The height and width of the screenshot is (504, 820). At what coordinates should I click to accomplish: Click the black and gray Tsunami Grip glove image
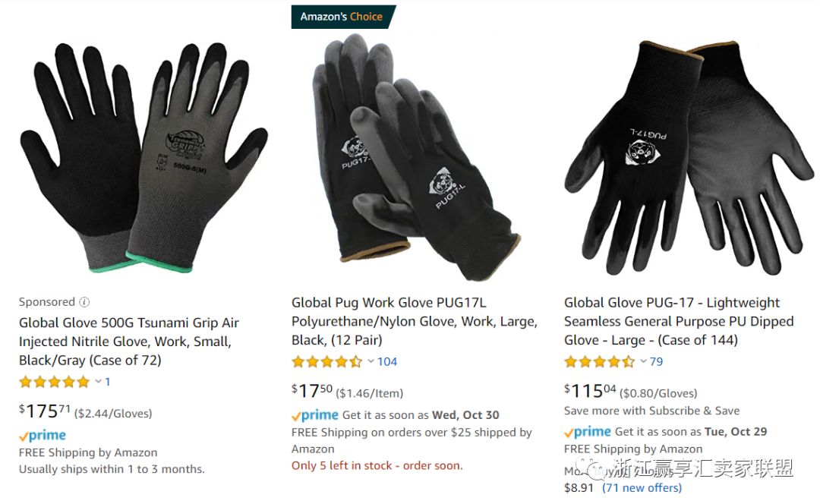pos(143,158)
